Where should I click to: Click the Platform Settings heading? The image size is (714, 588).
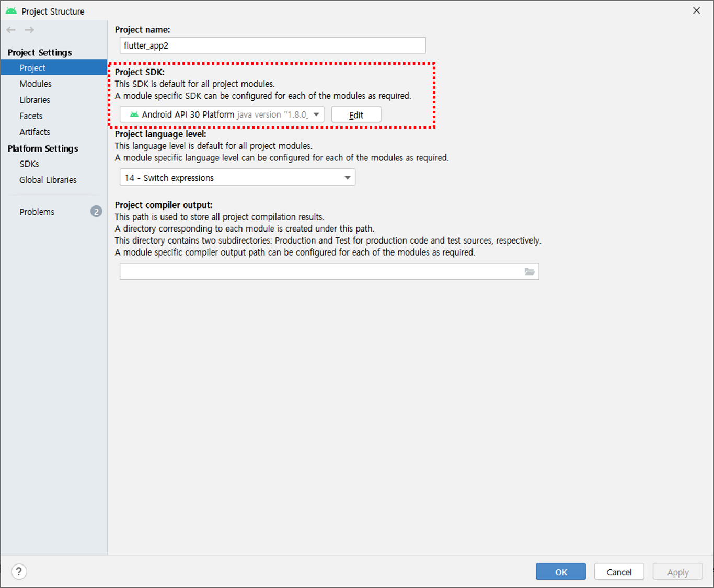pos(43,148)
